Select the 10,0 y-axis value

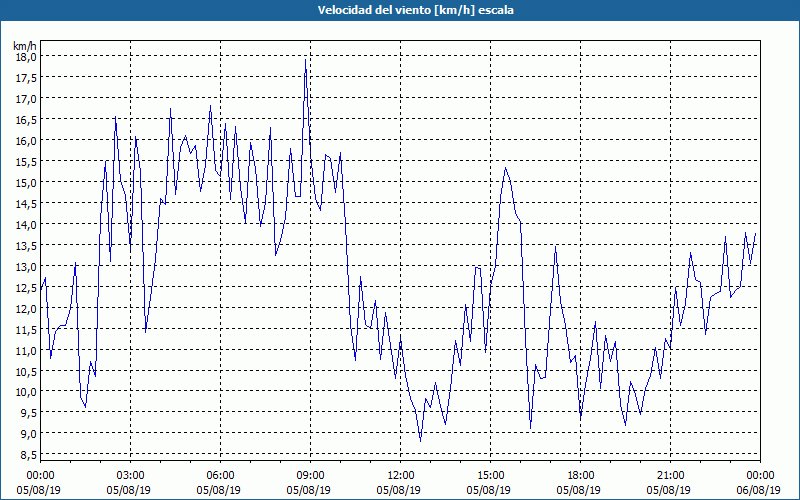26,392
